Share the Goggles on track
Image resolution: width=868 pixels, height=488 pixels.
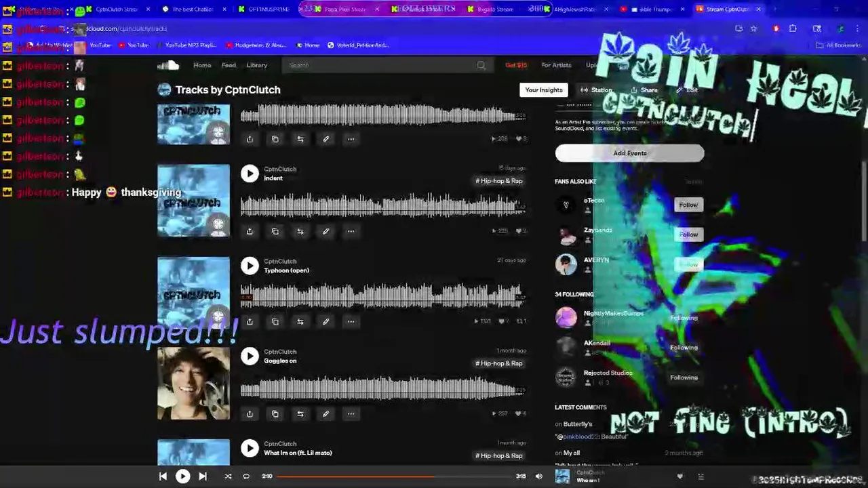click(250, 413)
